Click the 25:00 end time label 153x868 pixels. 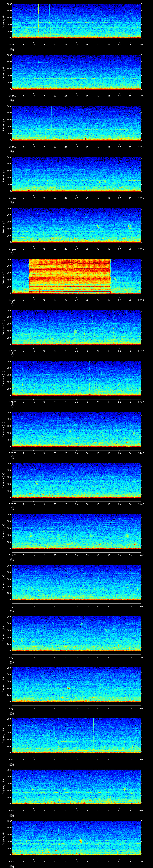click(x=141, y=555)
